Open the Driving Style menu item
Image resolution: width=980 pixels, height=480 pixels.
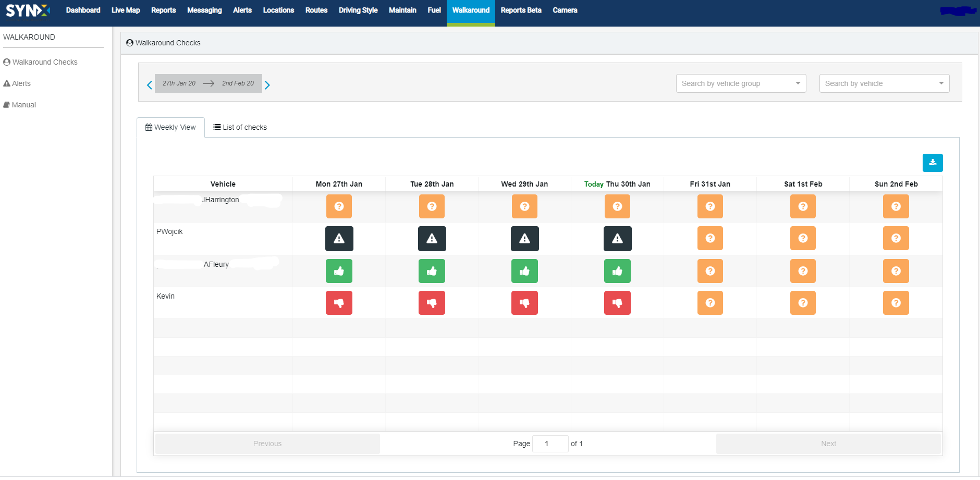point(358,10)
